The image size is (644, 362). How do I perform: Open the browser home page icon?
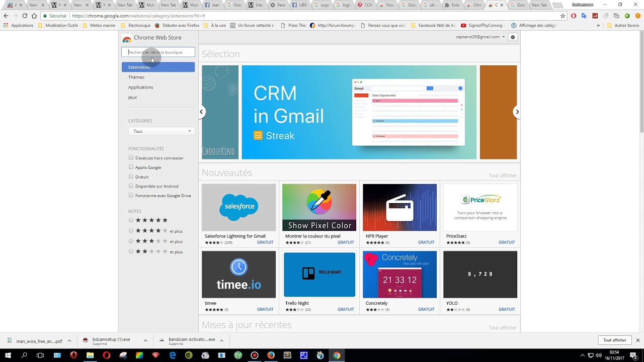[34, 16]
